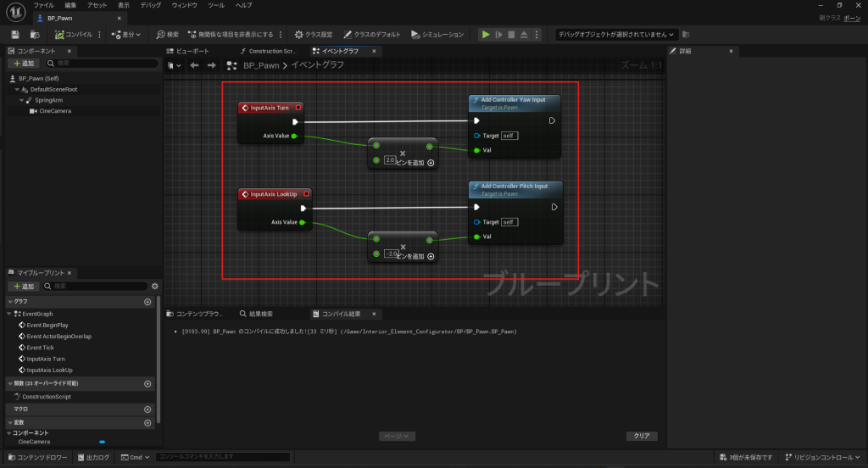868x468 pixels.
Task: Click the クリア button in compile results
Action: (x=642, y=436)
